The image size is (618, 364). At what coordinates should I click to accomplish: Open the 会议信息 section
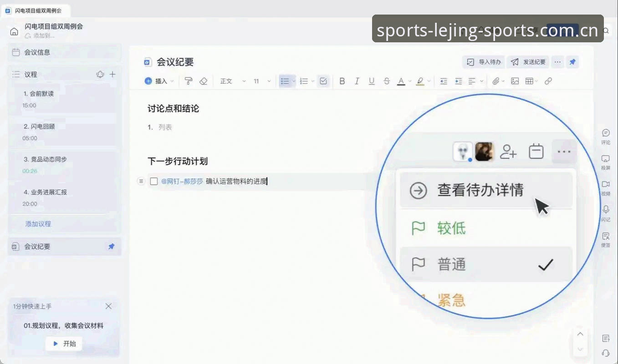click(x=65, y=52)
